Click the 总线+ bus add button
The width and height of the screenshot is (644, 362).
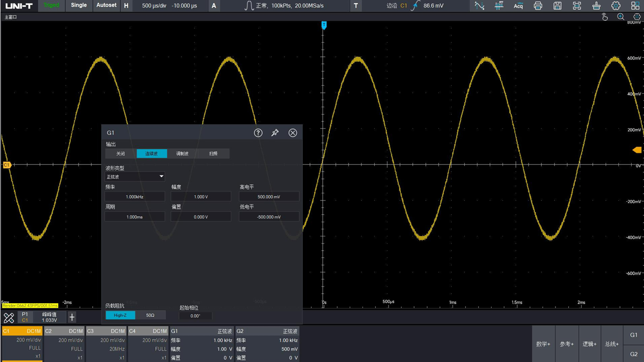pyautogui.click(x=612, y=344)
